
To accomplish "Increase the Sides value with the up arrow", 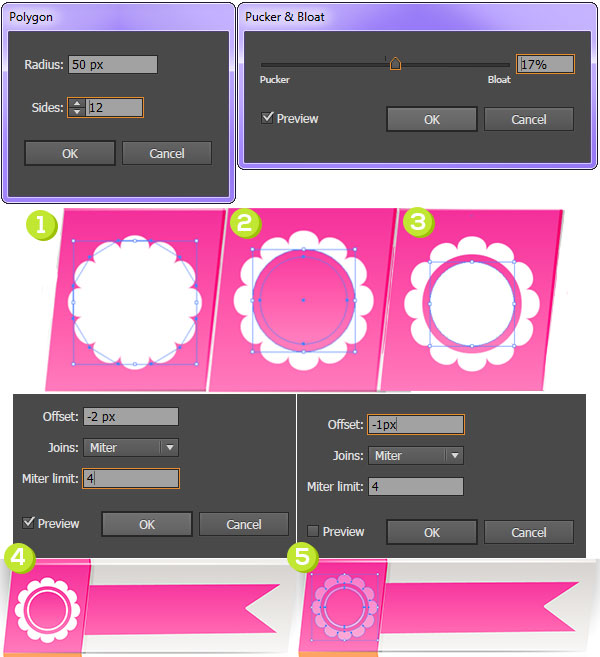I will click(77, 103).
